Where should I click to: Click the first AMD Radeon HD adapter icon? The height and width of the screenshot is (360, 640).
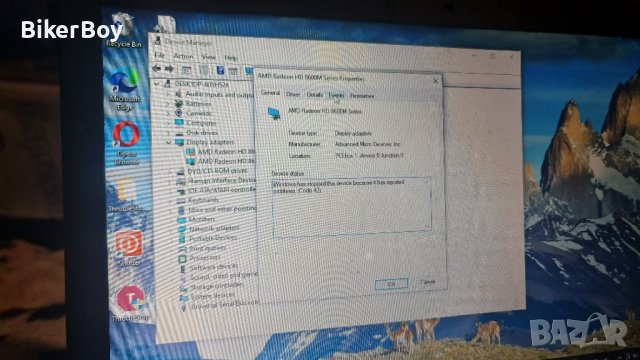click(190, 151)
